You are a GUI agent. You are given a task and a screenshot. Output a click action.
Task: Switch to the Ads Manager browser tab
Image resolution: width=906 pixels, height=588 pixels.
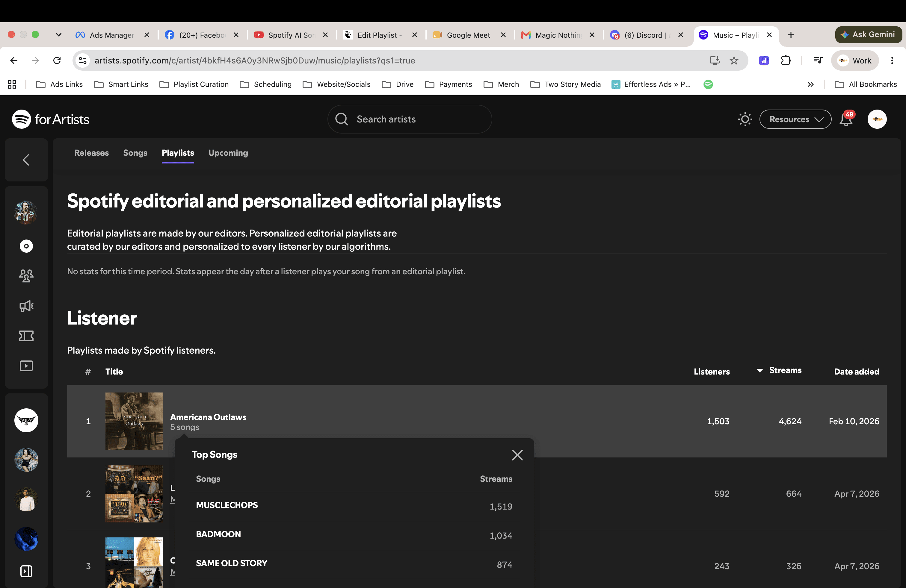[112, 35]
